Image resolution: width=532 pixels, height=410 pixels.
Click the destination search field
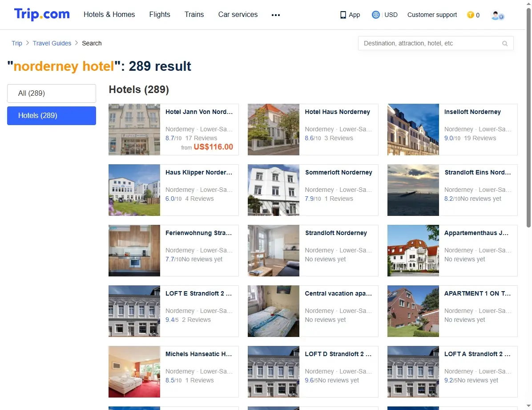coord(435,44)
